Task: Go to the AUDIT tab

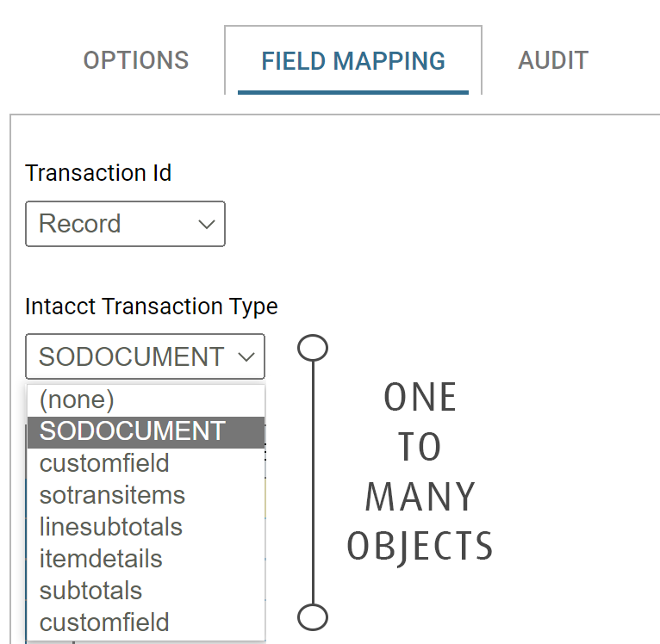Action: tap(552, 60)
